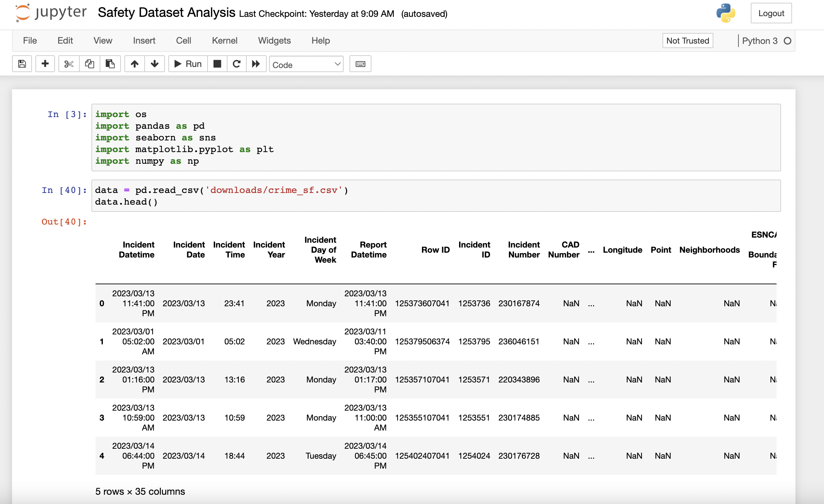This screenshot has height=504, width=824.
Task: Open the command palette keyboard icon
Action: pyautogui.click(x=360, y=64)
